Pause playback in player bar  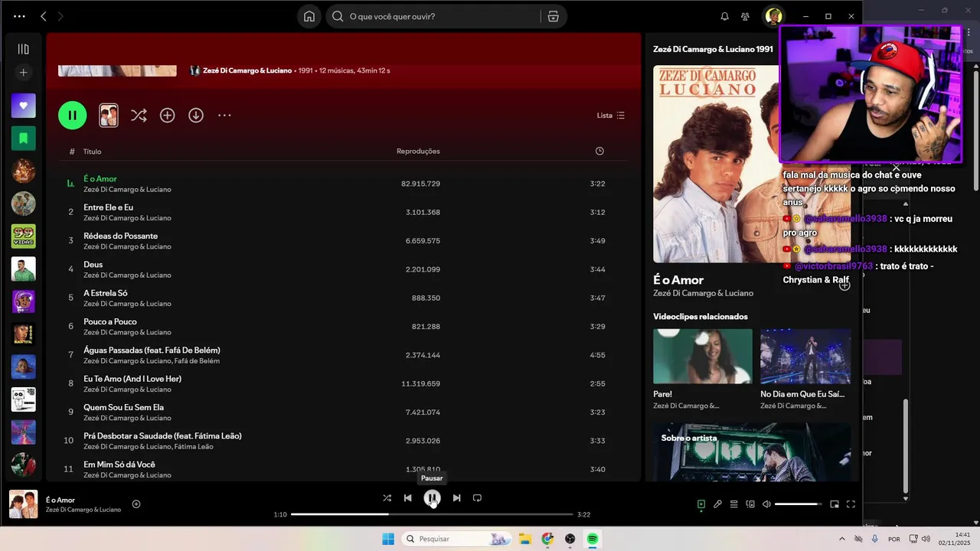[x=432, y=498]
